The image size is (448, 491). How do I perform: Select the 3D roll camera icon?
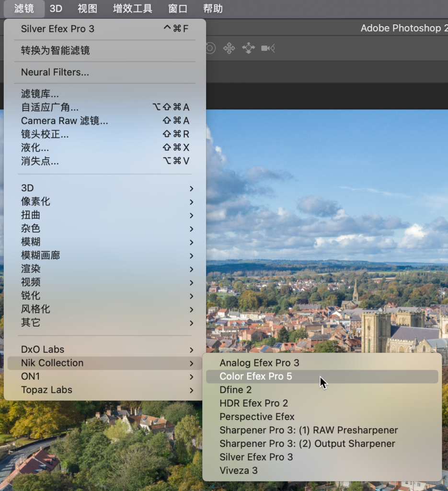[210, 48]
